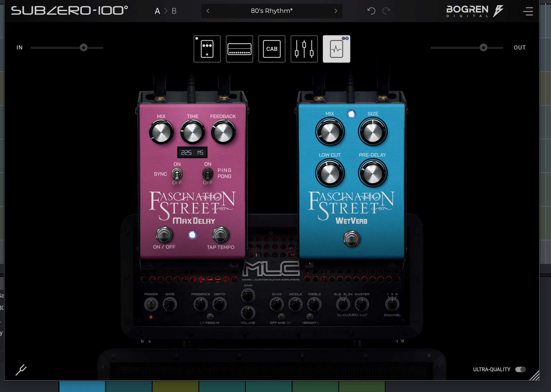
Task: Flip the delay SYNC toggle switch
Action: [177, 174]
